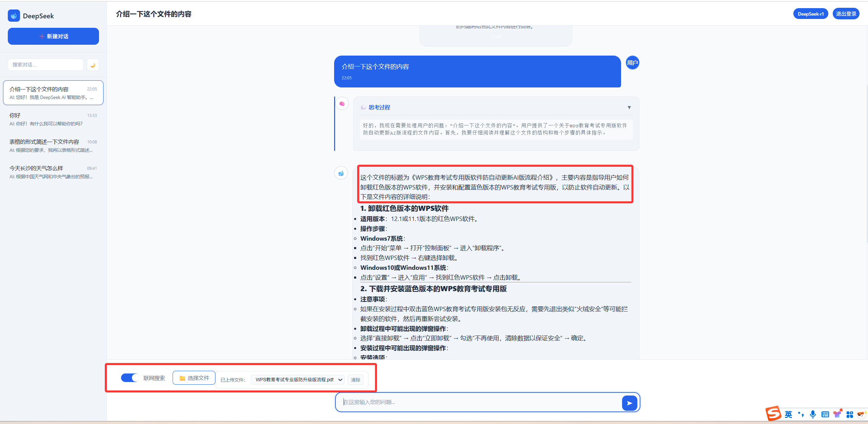Switch Sogou input mode 英 indicator

(x=788, y=414)
